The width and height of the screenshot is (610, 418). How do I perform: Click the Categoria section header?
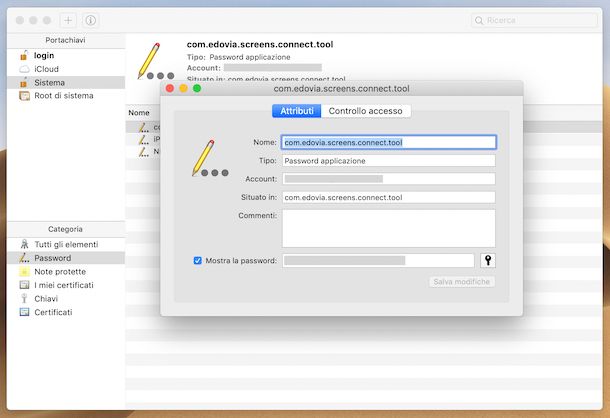tap(65, 229)
